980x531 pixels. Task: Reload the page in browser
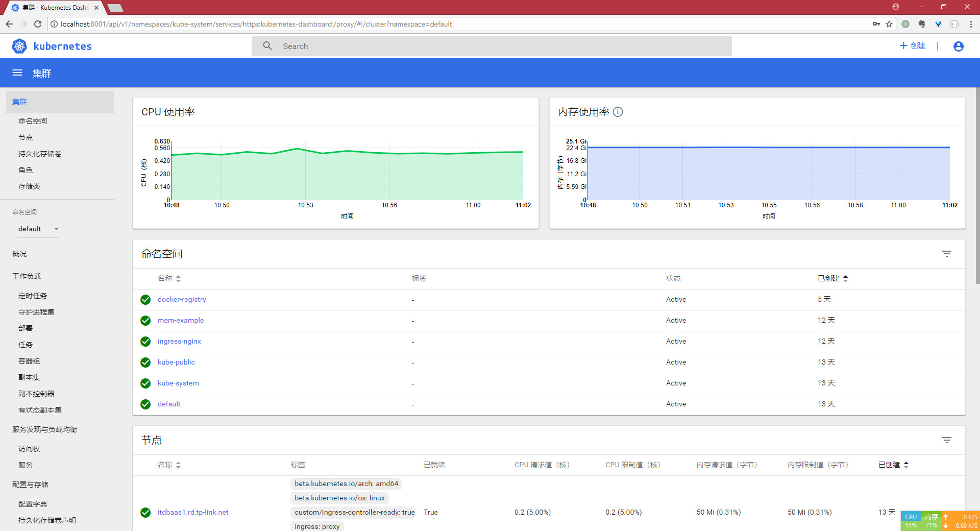tap(38, 24)
